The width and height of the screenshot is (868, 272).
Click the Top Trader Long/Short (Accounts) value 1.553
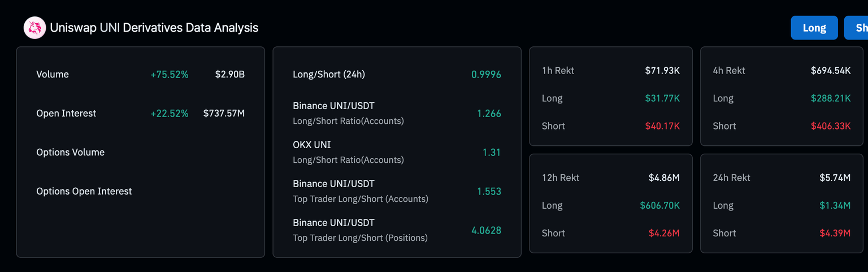[x=489, y=192]
